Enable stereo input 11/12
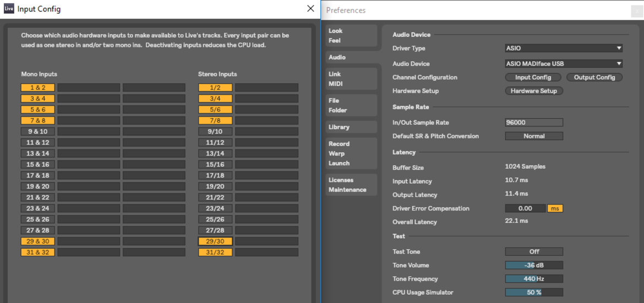The width and height of the screenshot is (644, 303). point(215,142)
